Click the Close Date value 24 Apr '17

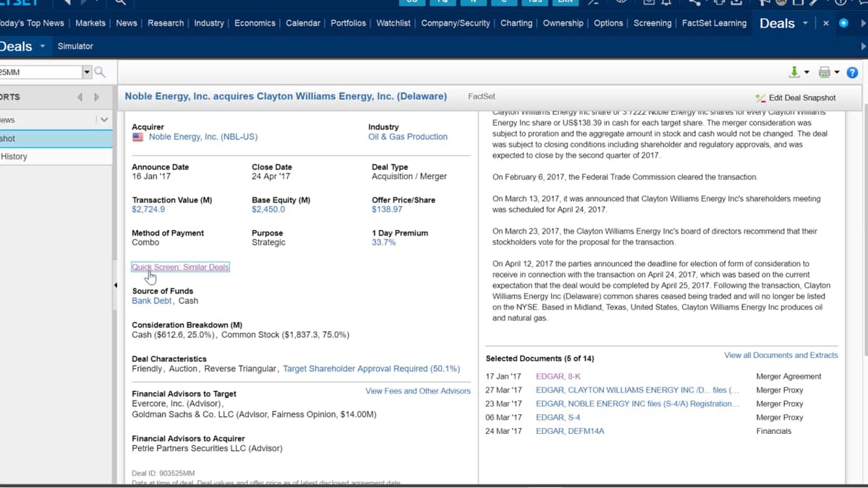(271, 176)
